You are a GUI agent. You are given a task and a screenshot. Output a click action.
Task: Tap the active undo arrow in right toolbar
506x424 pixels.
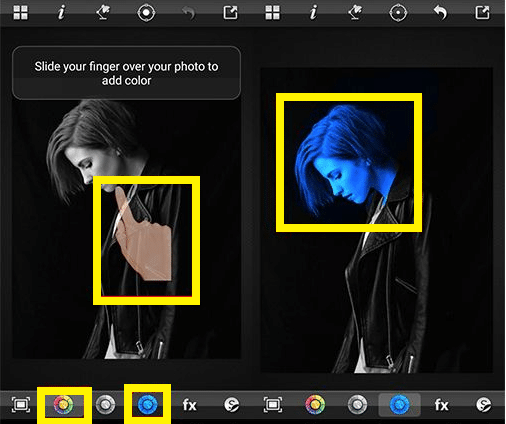pyautogui.click(x=441, y=13)
